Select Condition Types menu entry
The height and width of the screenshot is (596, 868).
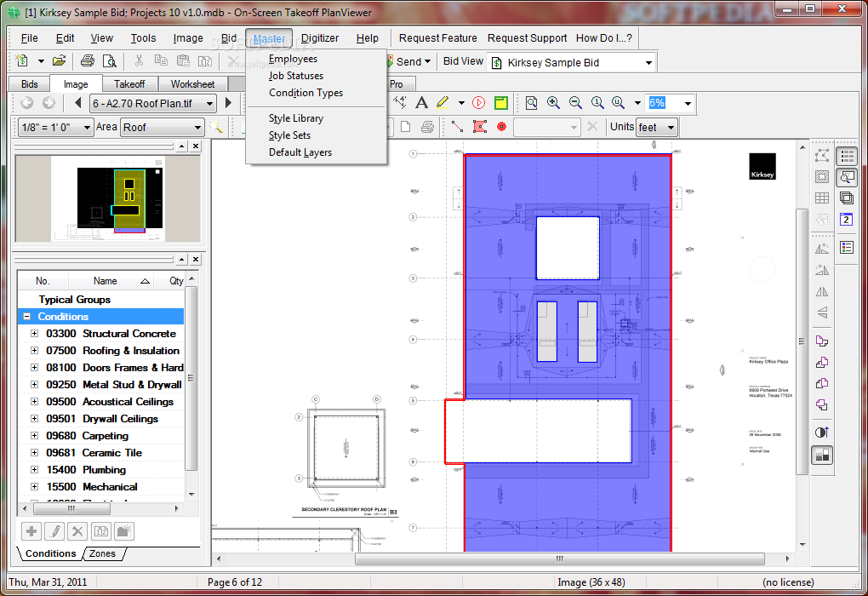[306, 93]
